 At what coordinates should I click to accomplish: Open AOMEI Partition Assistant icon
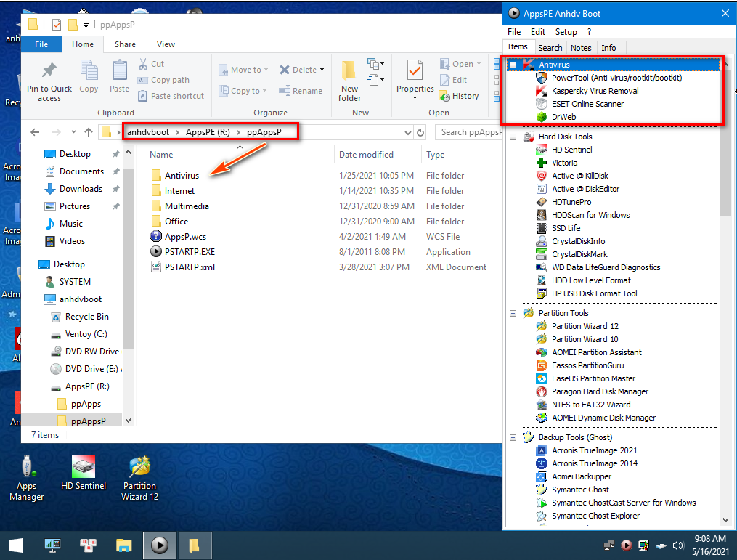(x=542, y=352)
